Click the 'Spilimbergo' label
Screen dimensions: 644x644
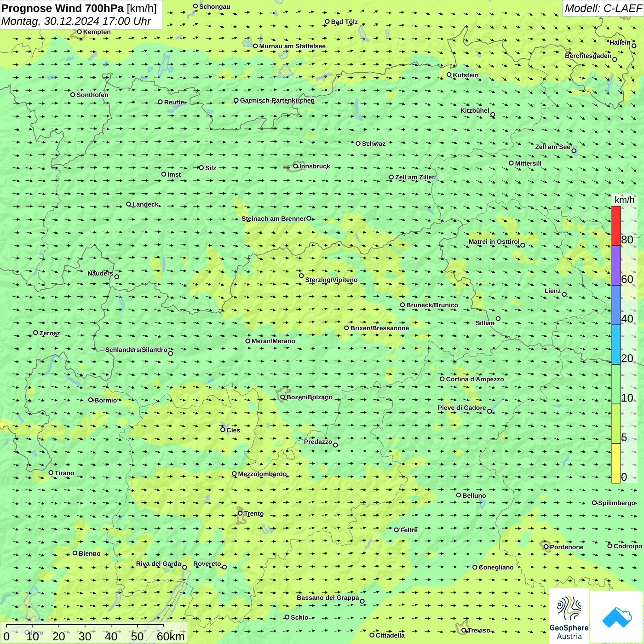617,503
